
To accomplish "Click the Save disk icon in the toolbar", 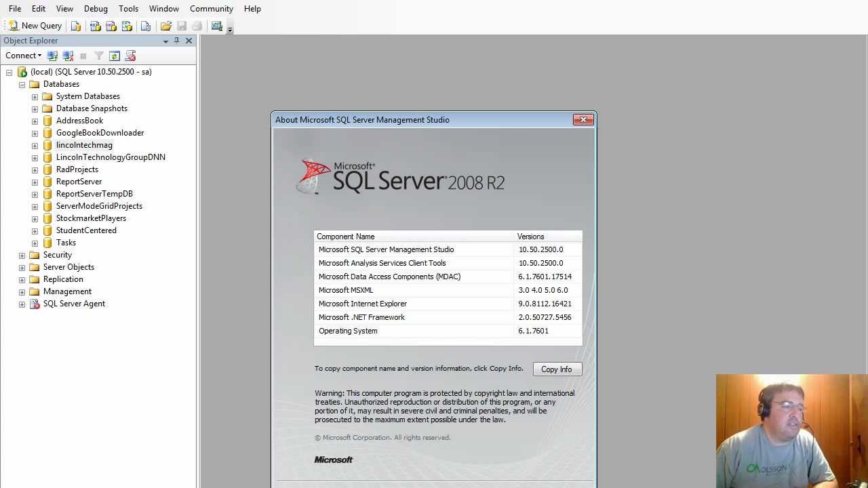I will tap(181, 26).
